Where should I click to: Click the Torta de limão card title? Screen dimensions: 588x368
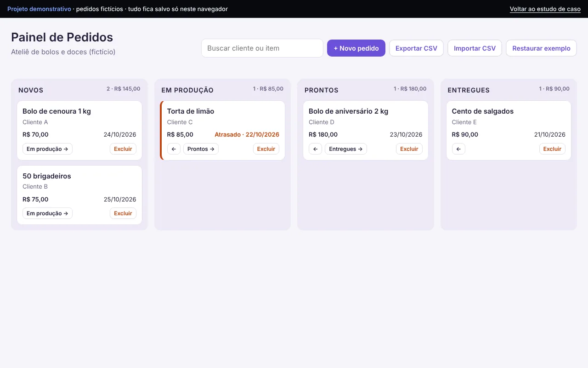click(x=191, y=111)
